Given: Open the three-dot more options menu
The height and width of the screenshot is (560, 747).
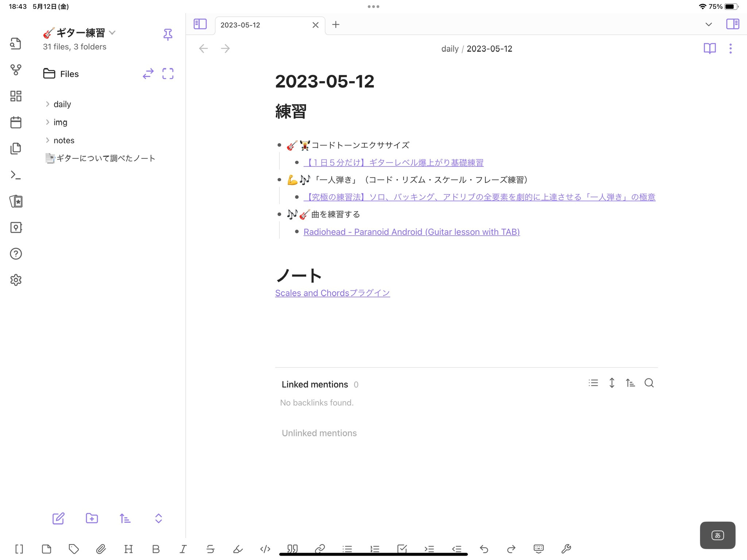Looking at the screenshot, I should (730, 49).
